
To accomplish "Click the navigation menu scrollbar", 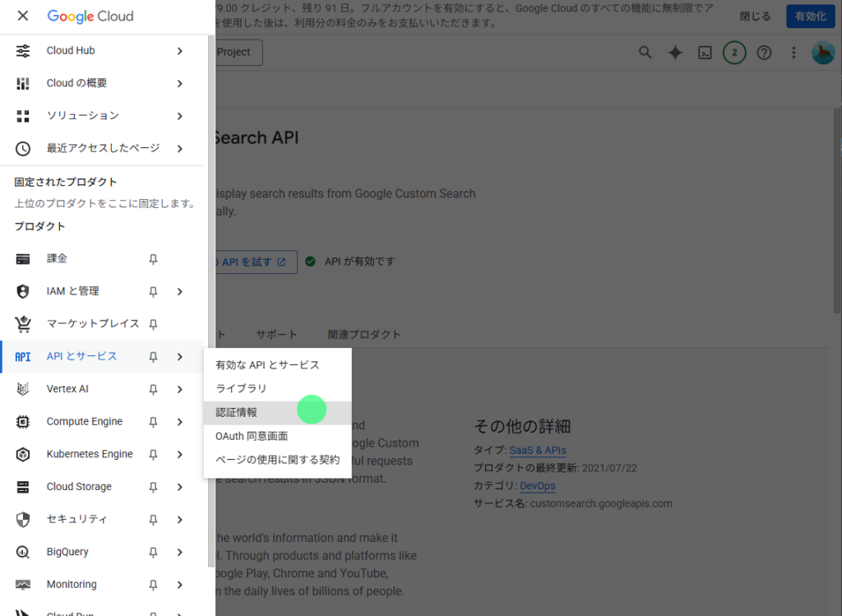I will (210, 296).
